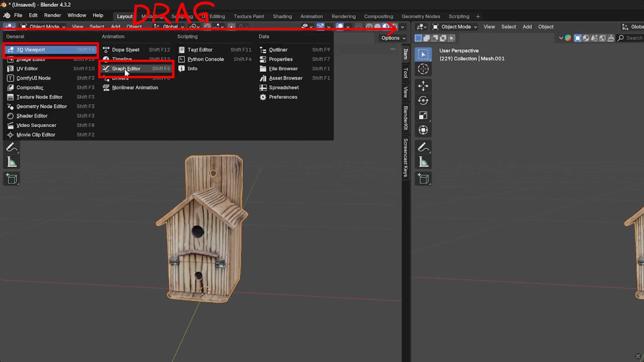Image resolution: width=644 pixels, height=362 pixels.
Task: Select the Transform tool
Action: tap(423, 130)
